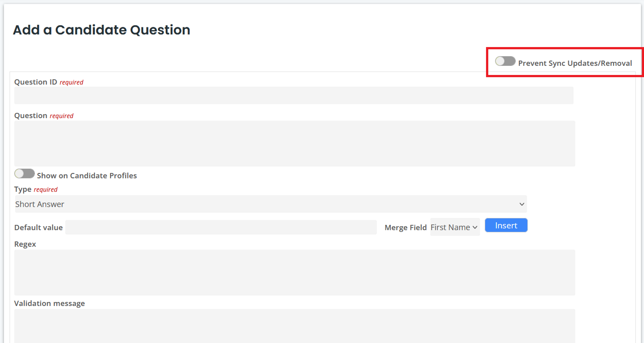The image size is (644, 343).
Task: Click the Question ID field label
Action: tap(36, 82)
